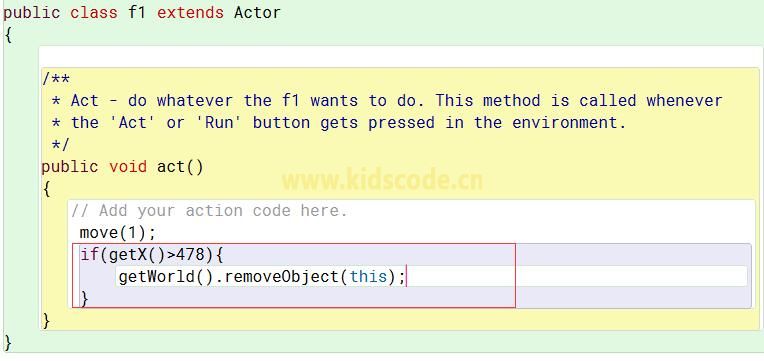Click the Actor superclass name
764x361 pixels.
tap(257, 12)
